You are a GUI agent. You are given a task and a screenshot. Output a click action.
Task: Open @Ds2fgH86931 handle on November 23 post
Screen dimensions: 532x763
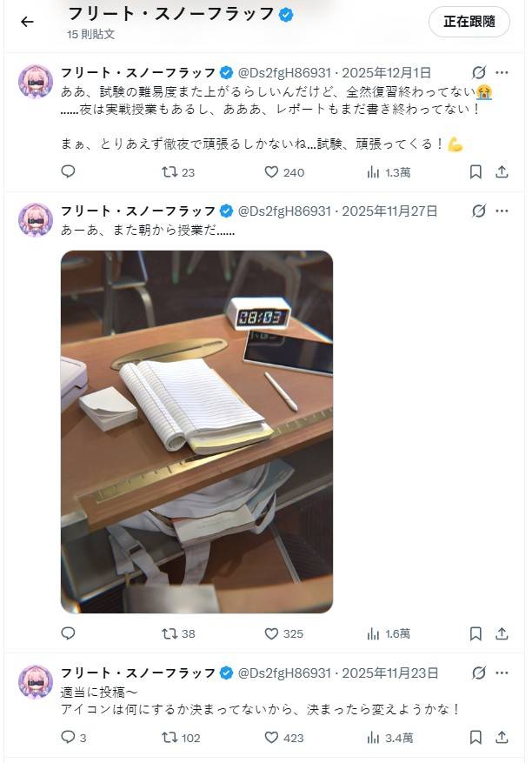click(x=284, y=673)
